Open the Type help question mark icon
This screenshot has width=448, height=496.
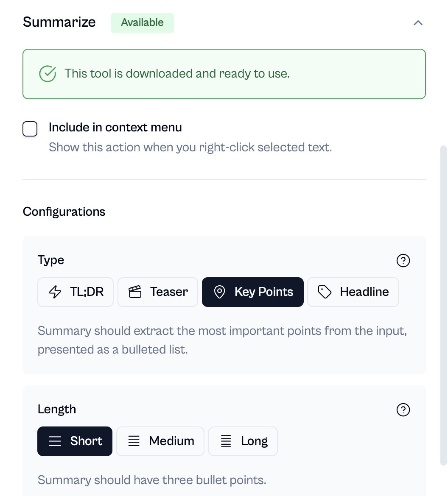coord(403,260)
